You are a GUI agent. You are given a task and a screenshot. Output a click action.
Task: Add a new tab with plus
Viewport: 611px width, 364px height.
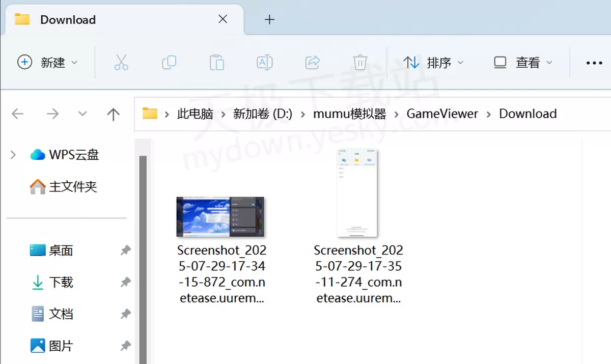270,19
